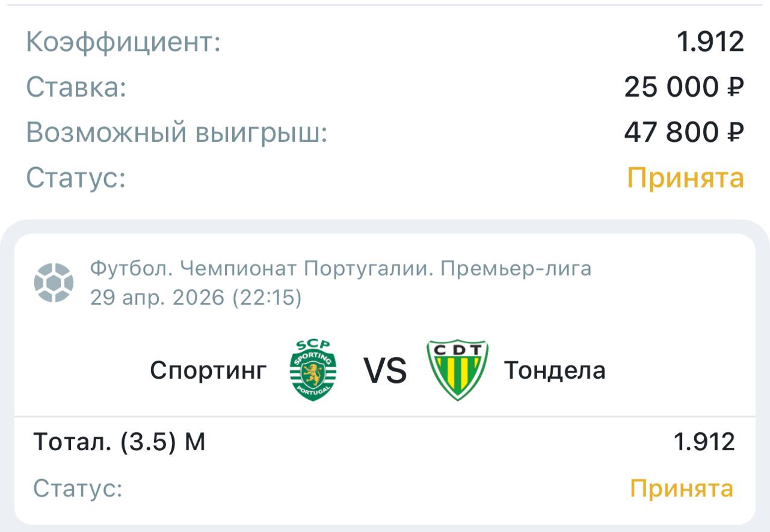Tap the Ставка label
Screen dimensions: 770x532
[x=76, y=87]
